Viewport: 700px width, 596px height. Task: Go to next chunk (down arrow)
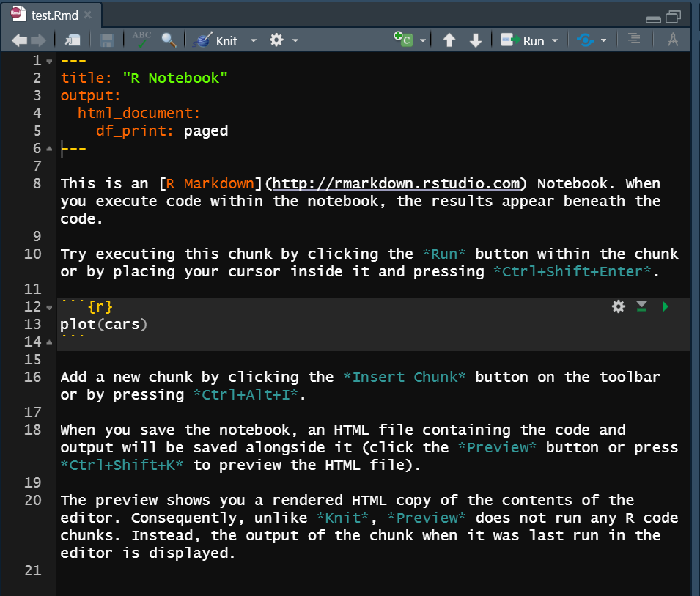point(476,40)
